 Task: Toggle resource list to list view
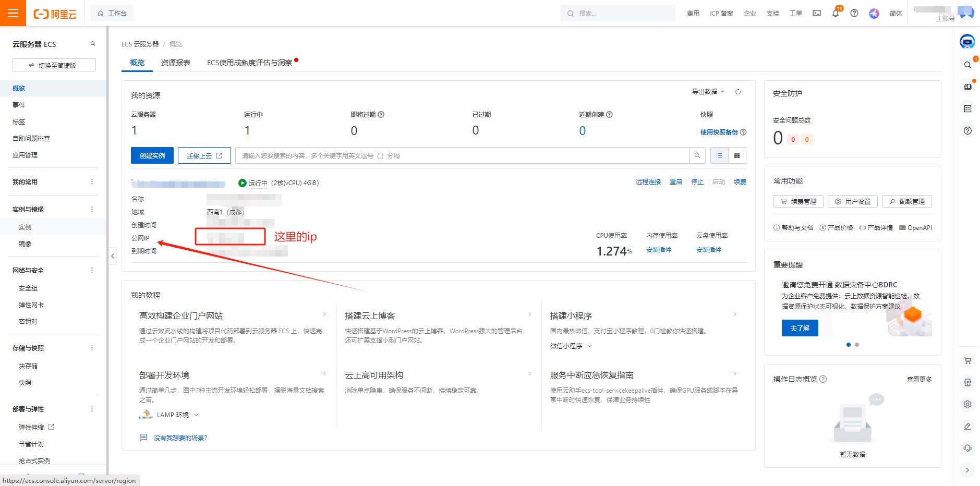[719, 155]
